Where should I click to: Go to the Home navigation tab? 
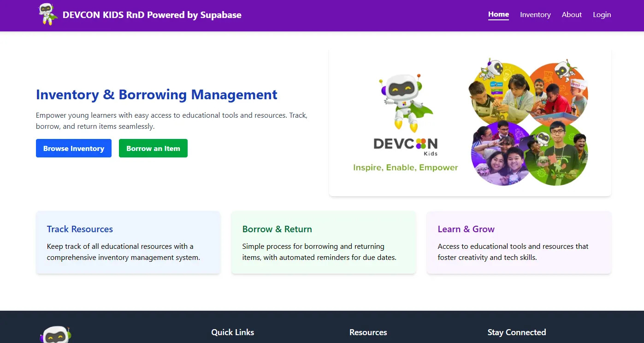[x=498, y=14]
